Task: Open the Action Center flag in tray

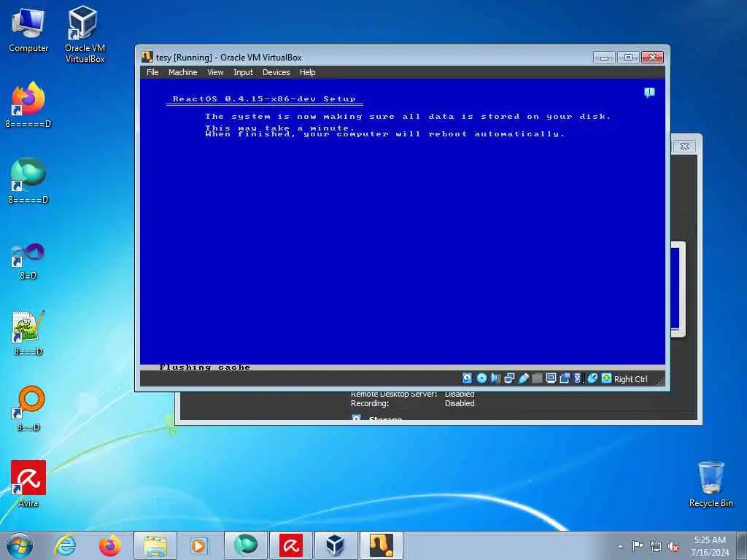Action: pyautogui.click(x=638, y=546)
